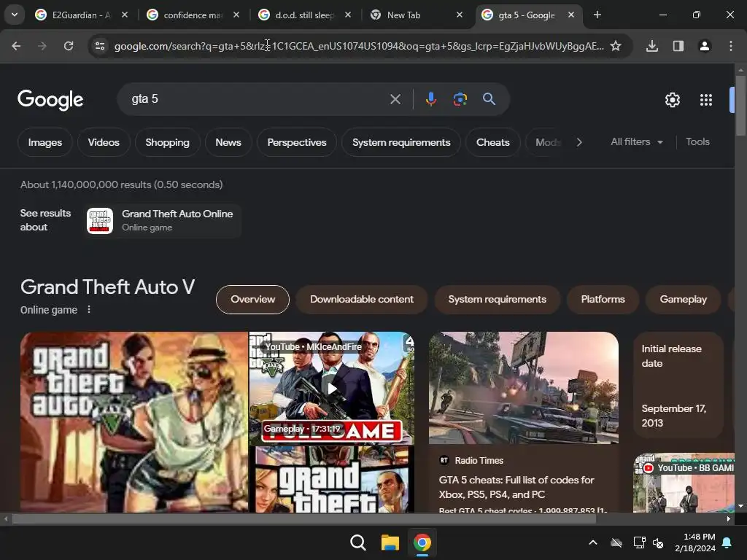
Task: Filter results by Perspectives
Action: 297,142
